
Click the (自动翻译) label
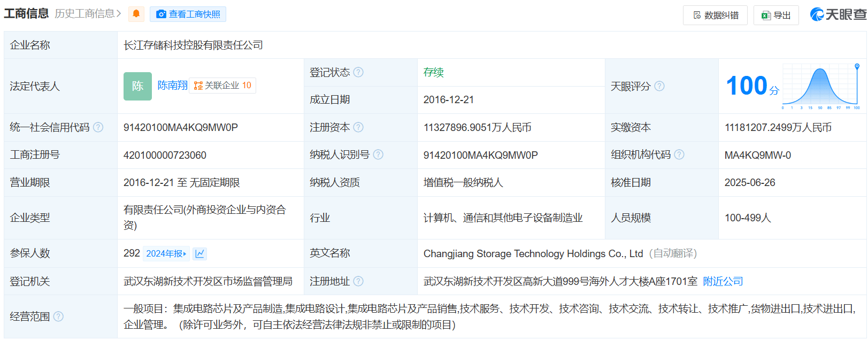coord(673,253)
